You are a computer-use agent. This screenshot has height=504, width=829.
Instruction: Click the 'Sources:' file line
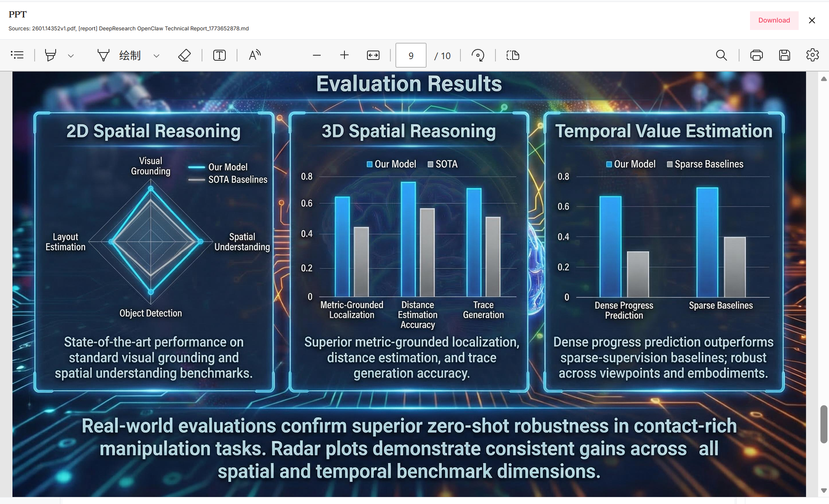(128, 28)
